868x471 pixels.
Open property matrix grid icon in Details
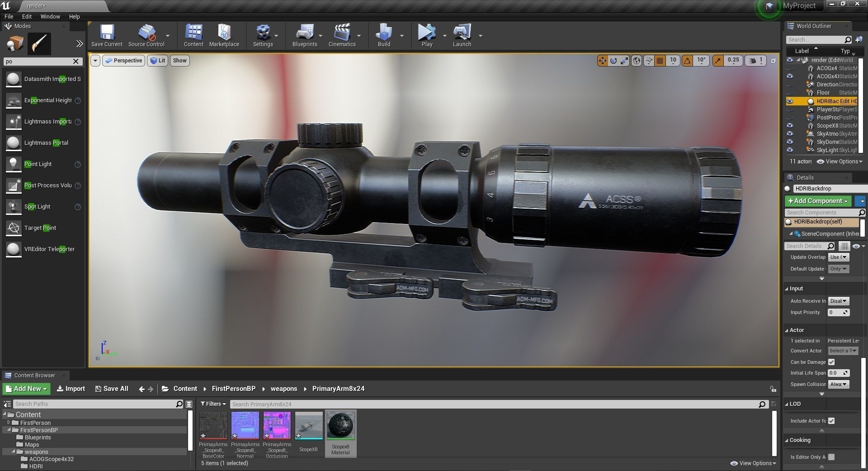pyautogui.click(x=844, y=246)
